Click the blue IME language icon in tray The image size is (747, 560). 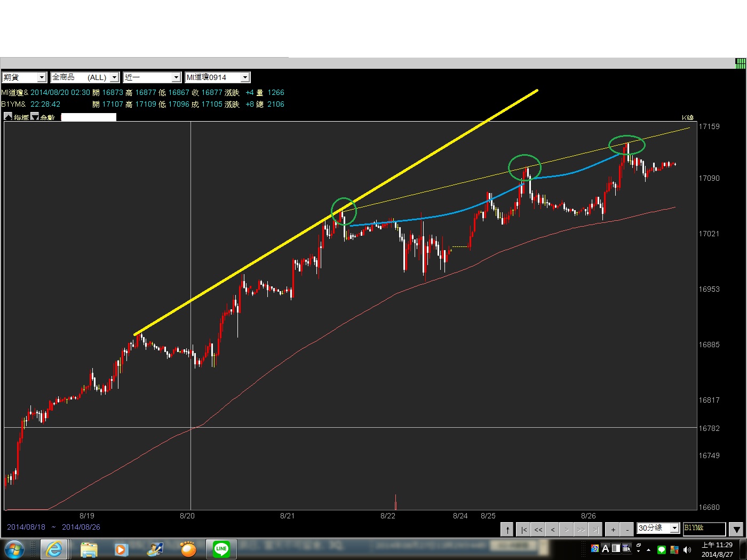point(594,548)
